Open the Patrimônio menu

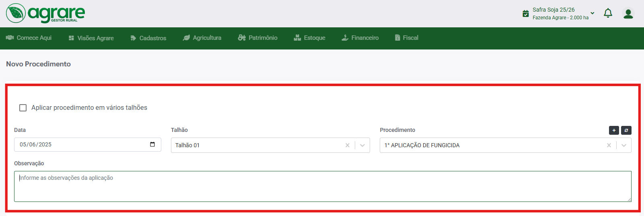(257, 38)
